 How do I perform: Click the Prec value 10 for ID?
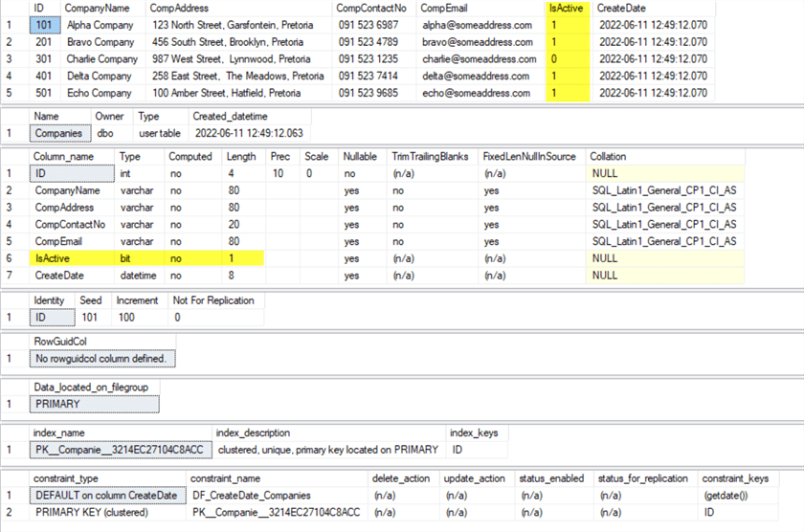coord(278,174)
